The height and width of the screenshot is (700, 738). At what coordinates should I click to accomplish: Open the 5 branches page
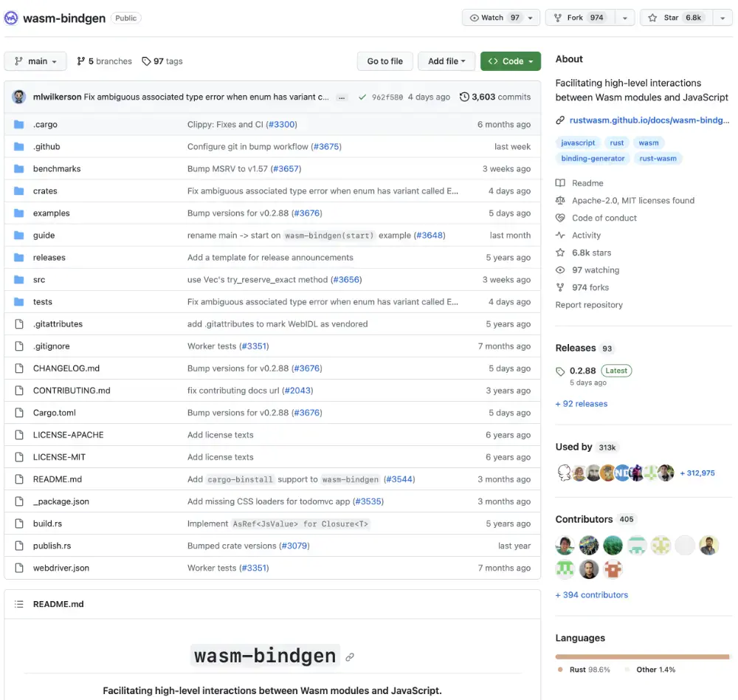point(104,61)
